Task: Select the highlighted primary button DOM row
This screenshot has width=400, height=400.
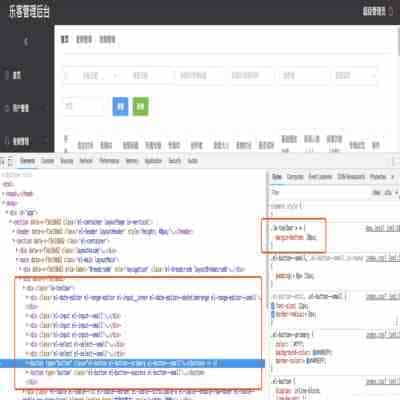Action: pyautogui.click(x=132, y=363)
